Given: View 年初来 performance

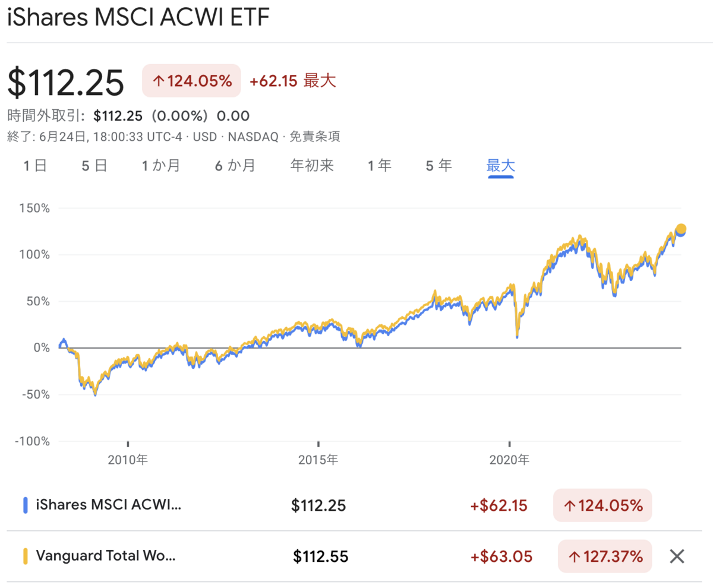Looking at the screenshot, I should click(x=311, y=166).
